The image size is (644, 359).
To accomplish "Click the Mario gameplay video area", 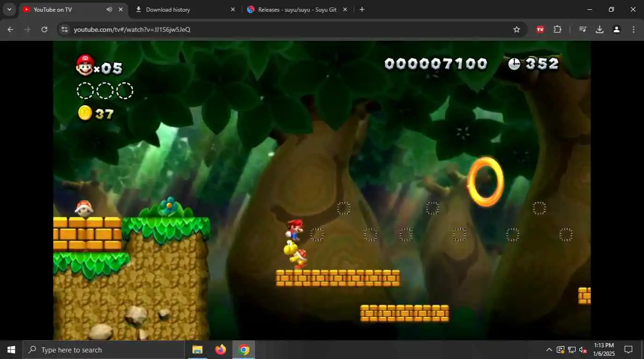I will click(322, 190).
